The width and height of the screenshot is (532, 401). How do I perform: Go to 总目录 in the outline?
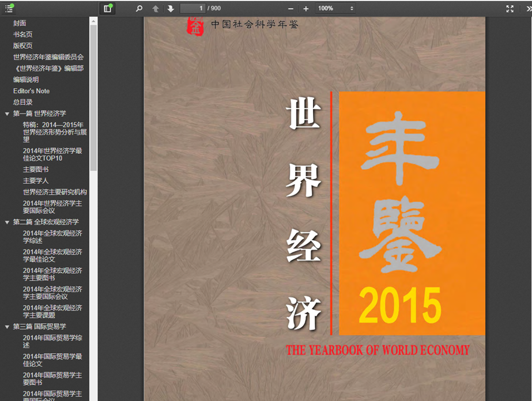22,102
